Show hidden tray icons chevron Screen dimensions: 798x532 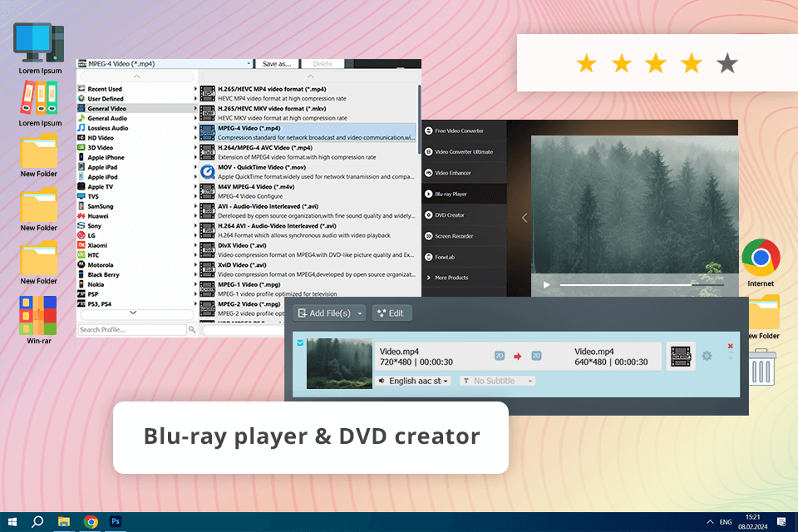pyautogui.click(x=710, y=522)
